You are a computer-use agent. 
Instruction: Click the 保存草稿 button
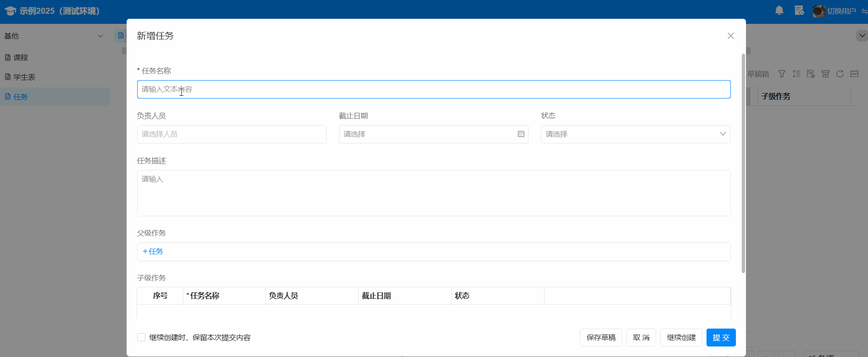(601, 338)
